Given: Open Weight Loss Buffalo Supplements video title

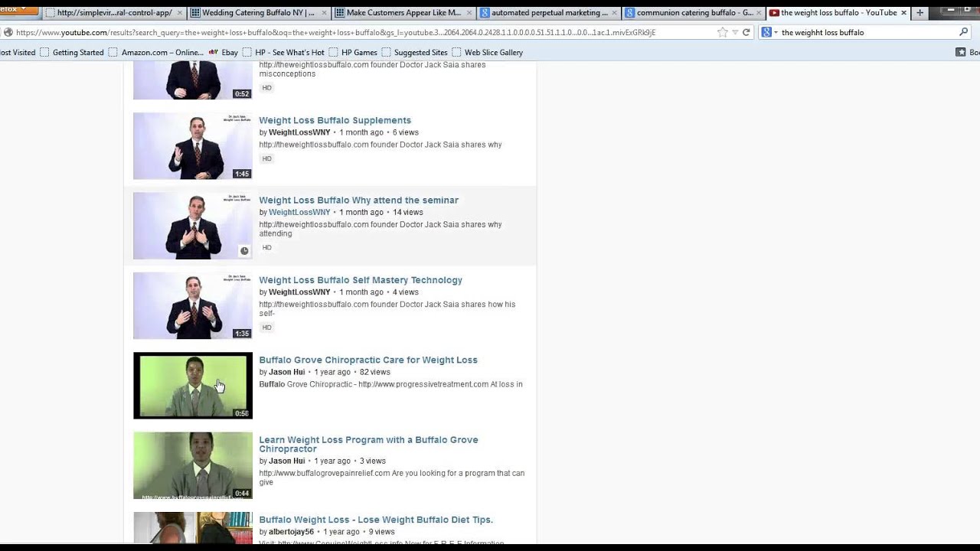Looking at the screenshot, I should [335, 120].
